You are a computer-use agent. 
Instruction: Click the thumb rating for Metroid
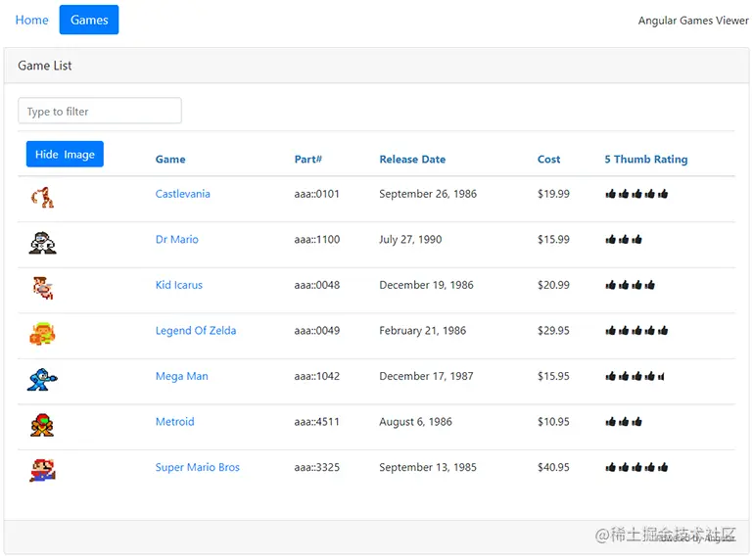pyautogui.click(x=624, y=422)
